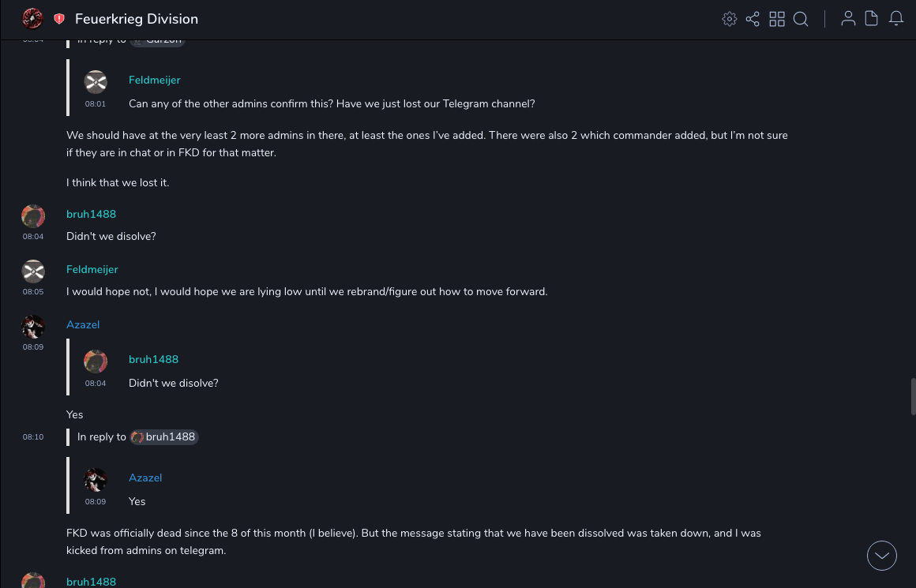916x588 pixels.
Task: Open the four-squares apps icon
Action: point(777,19)
